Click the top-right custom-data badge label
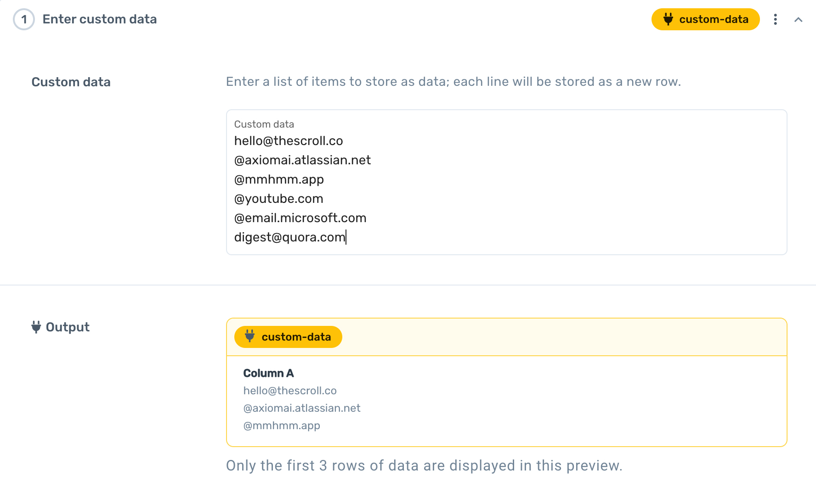 (714, 19)
